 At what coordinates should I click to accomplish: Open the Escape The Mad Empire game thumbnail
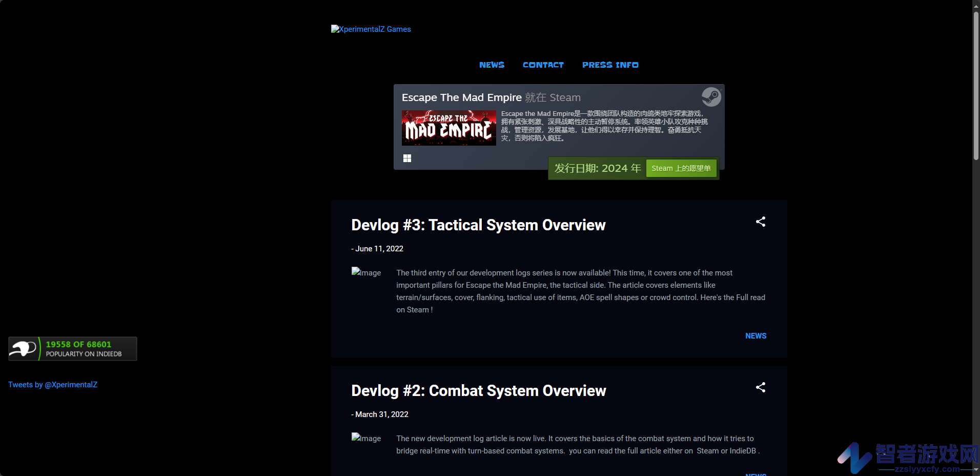coord(449,128)
